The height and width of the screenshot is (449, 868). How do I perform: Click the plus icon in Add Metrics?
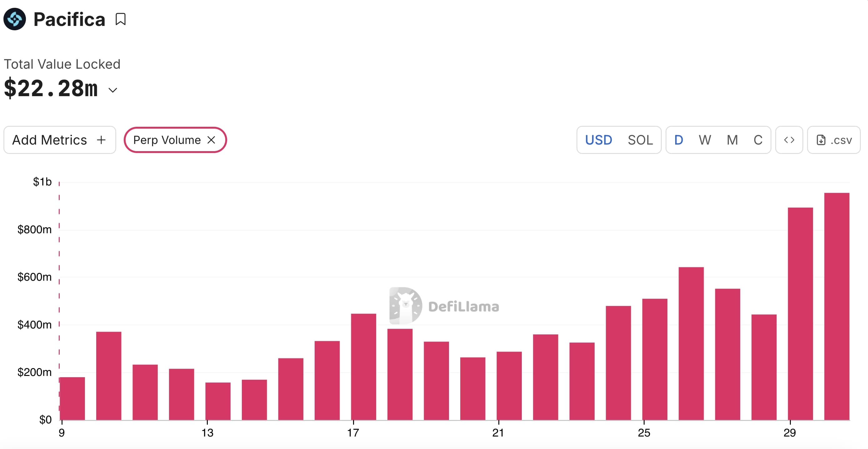[x=101, y=140]
